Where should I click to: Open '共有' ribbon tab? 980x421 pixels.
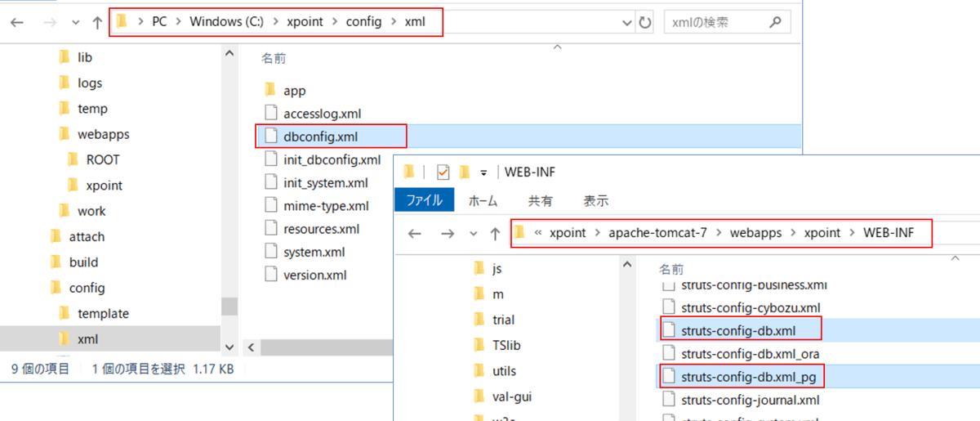pos(540,200)
